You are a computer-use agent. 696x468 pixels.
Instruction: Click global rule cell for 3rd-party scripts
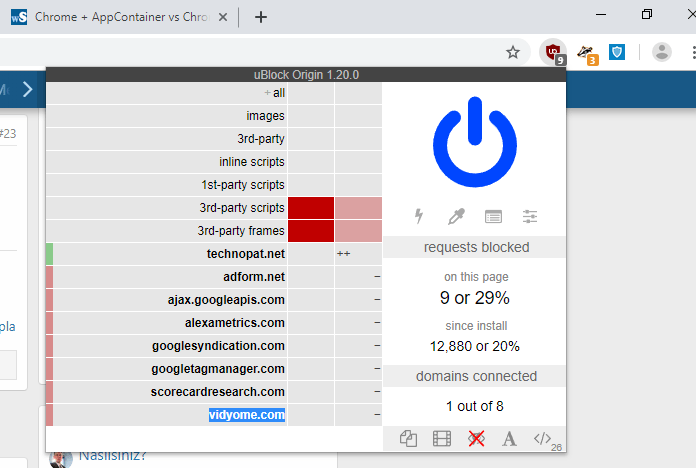311,208
